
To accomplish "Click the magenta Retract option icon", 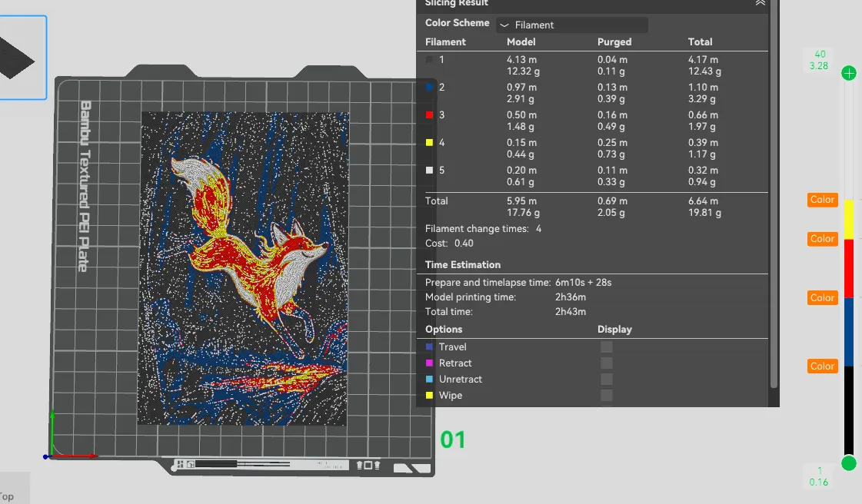I will 429,363.
